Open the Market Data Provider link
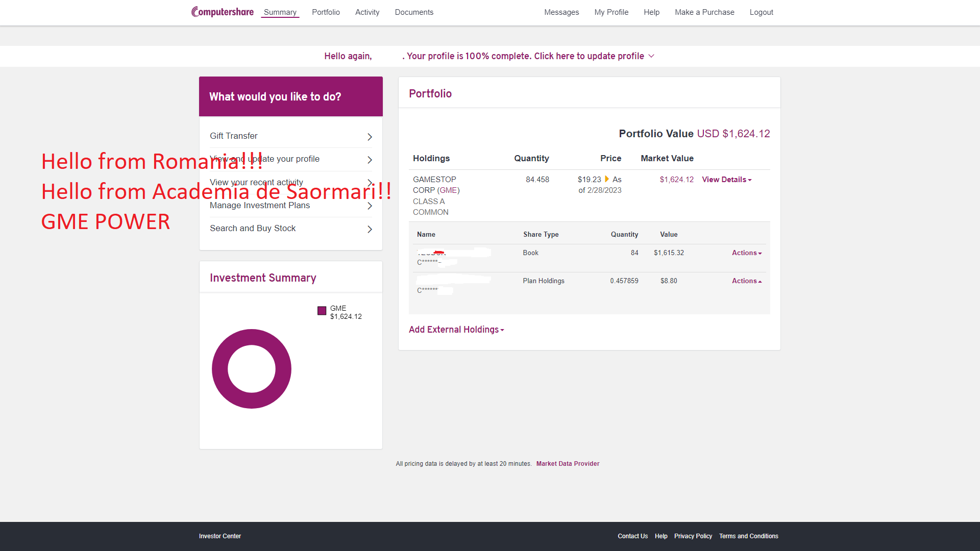This screenshot has width=980, height=551. (568, 464)
